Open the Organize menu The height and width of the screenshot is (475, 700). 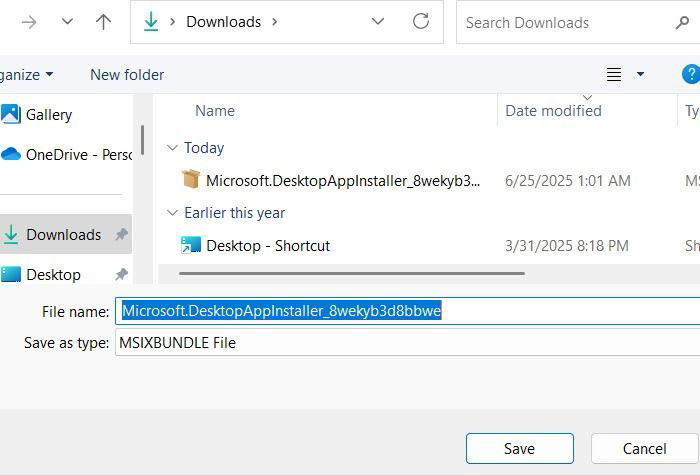click(x=27, y=75)
